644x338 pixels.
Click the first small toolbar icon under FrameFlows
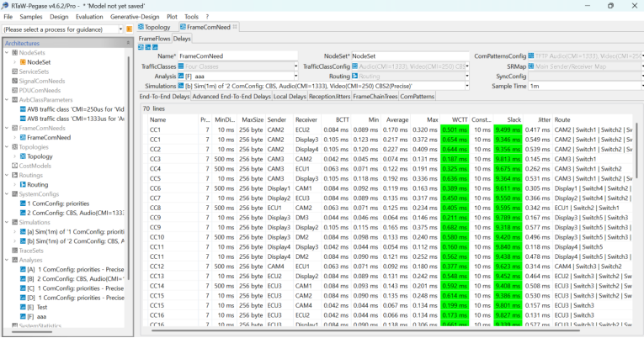tap(141, 47)
